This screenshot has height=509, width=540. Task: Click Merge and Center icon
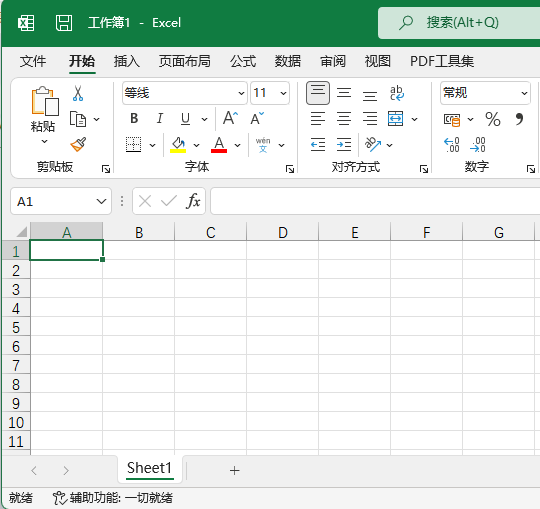(395, 119)
